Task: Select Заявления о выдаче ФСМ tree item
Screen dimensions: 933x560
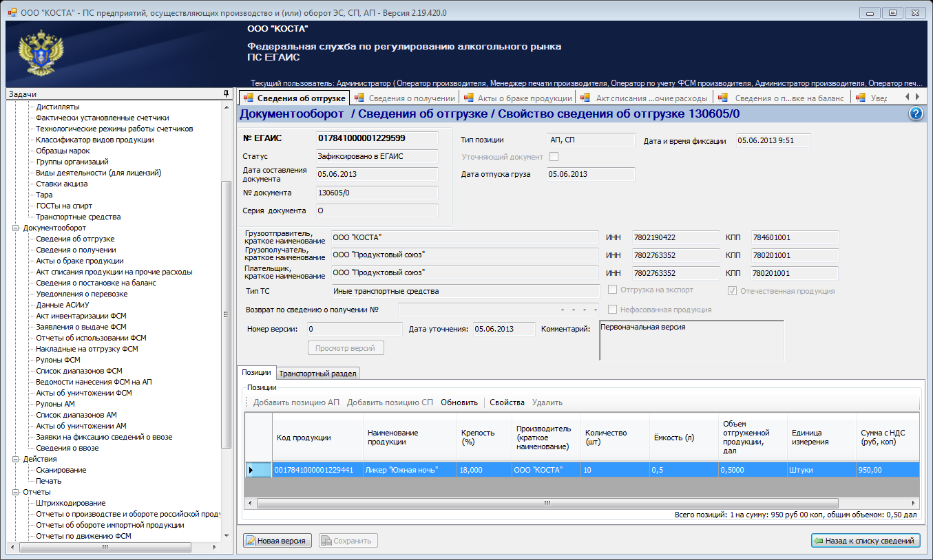Action: pos(81,327)
